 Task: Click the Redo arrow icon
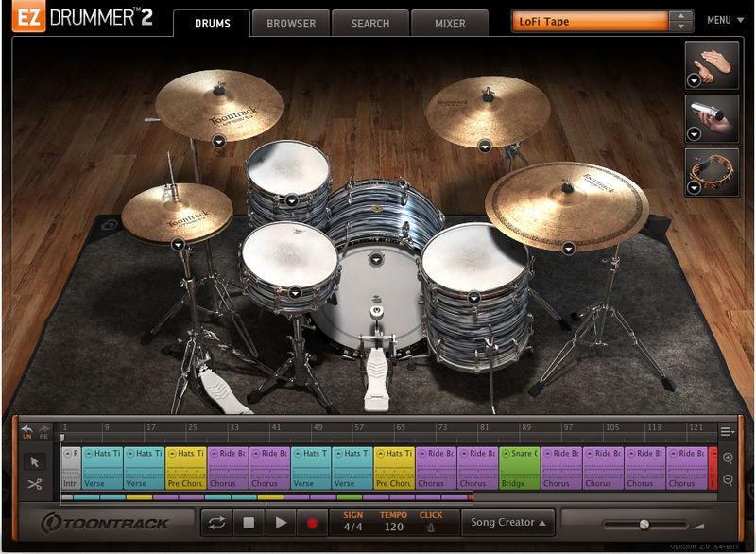(x=43, y=431)
